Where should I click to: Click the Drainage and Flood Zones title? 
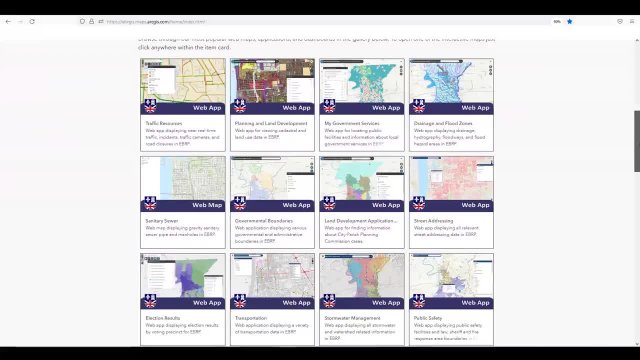[x=443, y=123]
